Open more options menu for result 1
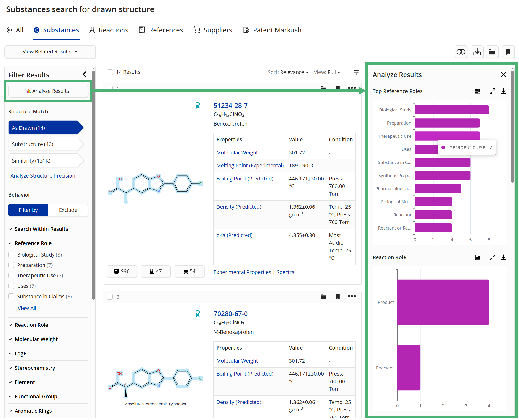Screen dimensions: 519x420 (352, 88)
